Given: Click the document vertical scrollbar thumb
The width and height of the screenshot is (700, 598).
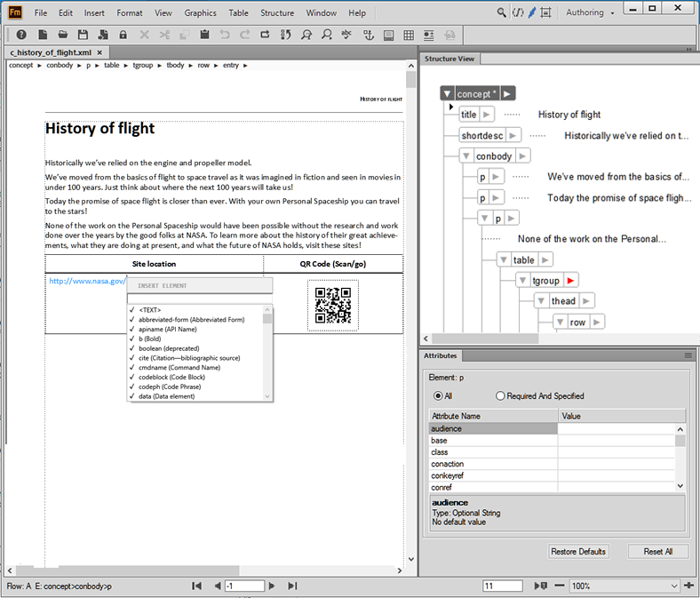Looking at the screenshot, I should click(410, 79).
